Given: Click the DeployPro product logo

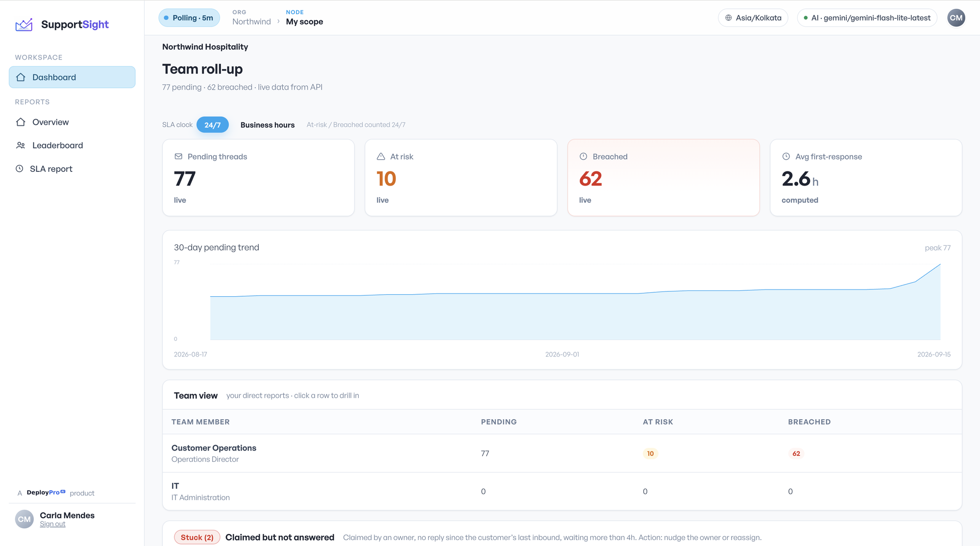Looking at the screenshot, I should point(46,493).
